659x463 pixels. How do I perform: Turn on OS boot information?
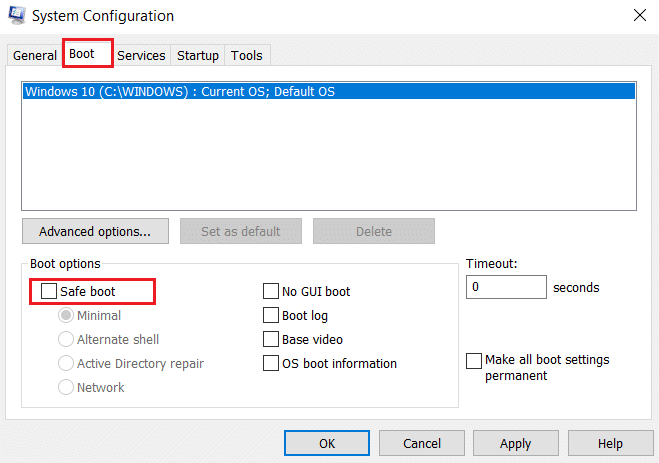tap(271, 363)
